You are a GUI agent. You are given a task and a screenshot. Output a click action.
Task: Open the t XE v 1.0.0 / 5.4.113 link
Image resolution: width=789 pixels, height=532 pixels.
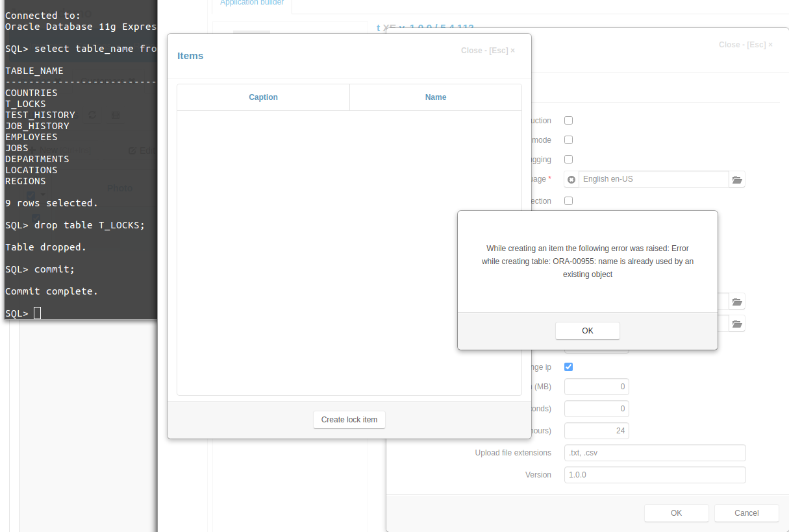pyautogui.click(x=425, y=28)
